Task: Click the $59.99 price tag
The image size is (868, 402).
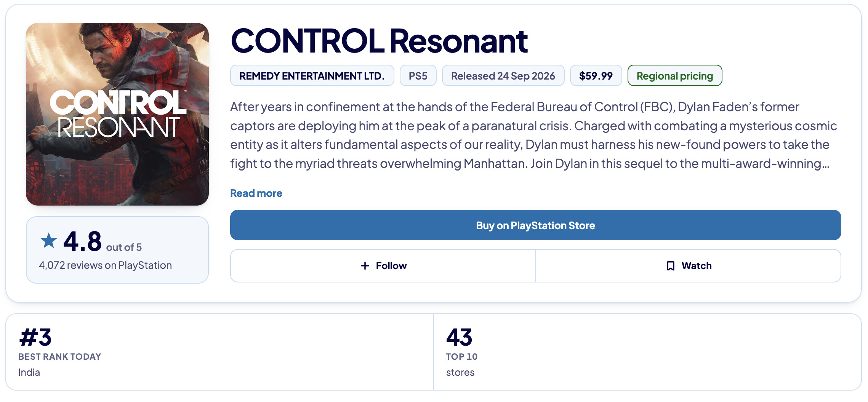Action: (596, 76)
